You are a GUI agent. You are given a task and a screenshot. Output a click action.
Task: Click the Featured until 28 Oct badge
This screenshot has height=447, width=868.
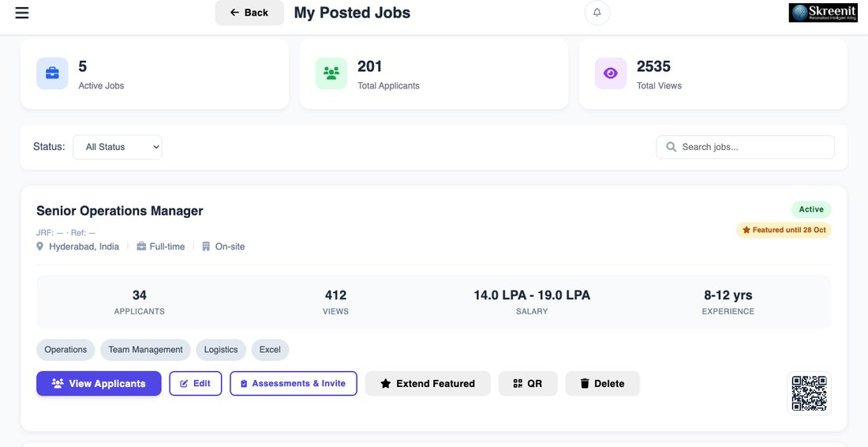[784, 230]
